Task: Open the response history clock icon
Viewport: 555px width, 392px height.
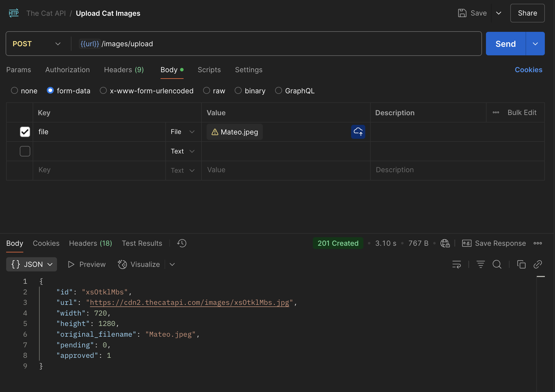Action: [x=182, y=243]
